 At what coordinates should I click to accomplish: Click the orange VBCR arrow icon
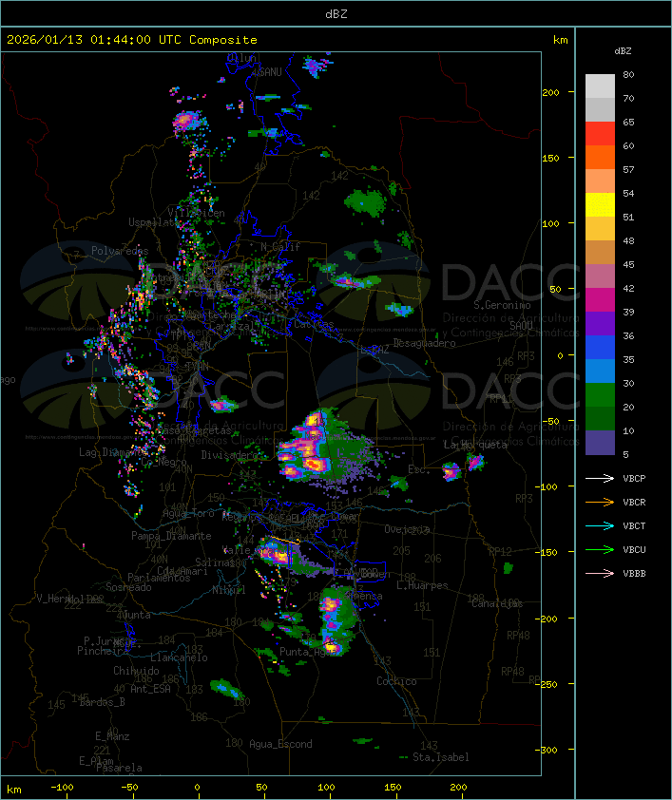click(x=600, y=502)
